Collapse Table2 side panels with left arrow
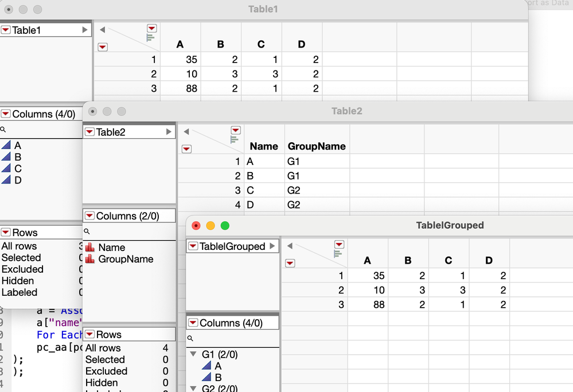 click(186, 132)
